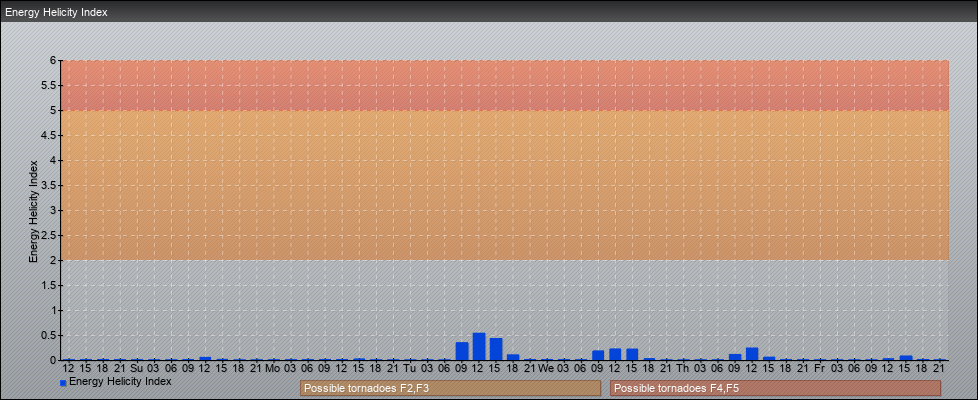Click the 3.5 value on the y-axis
The height and width of the screenshot is (400, 978).
pyautogui.click(x=49, y=185)
